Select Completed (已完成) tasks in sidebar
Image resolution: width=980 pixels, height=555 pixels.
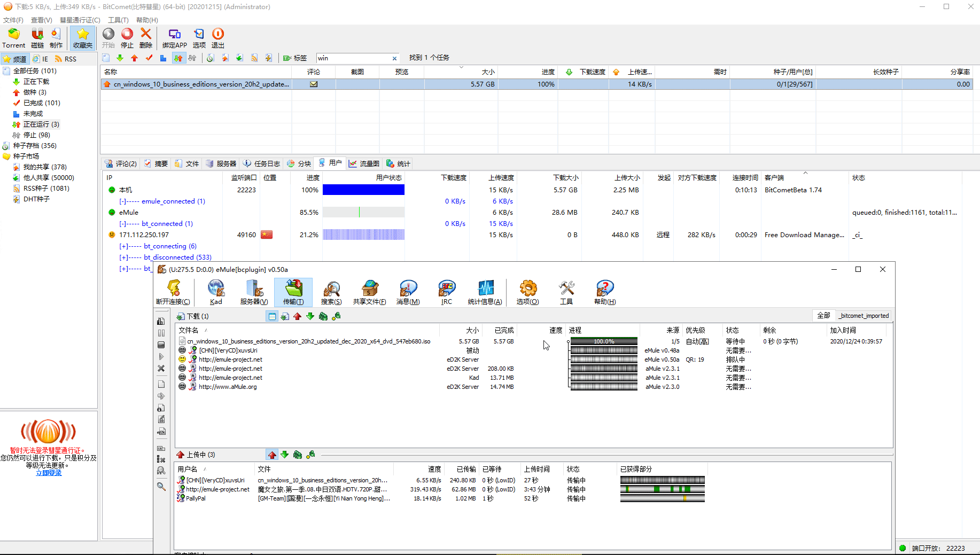[42, 103]
